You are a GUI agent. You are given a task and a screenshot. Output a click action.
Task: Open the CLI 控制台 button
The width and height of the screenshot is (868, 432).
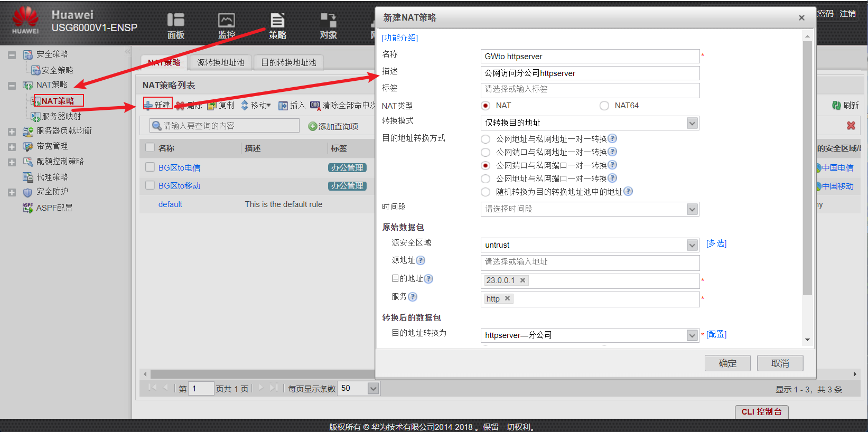point(761,412)
